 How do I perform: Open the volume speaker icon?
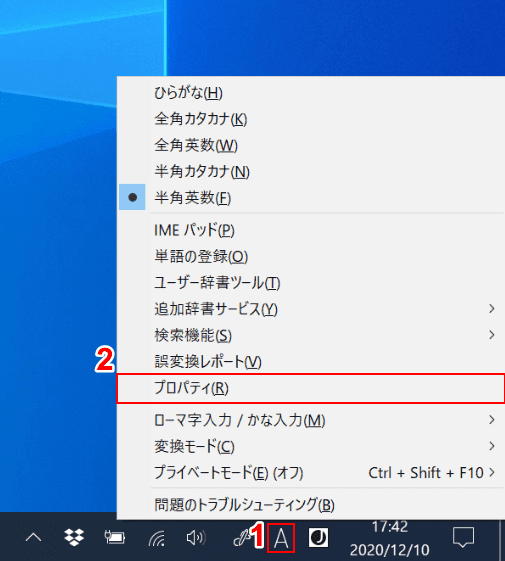[x=196, y=537]
